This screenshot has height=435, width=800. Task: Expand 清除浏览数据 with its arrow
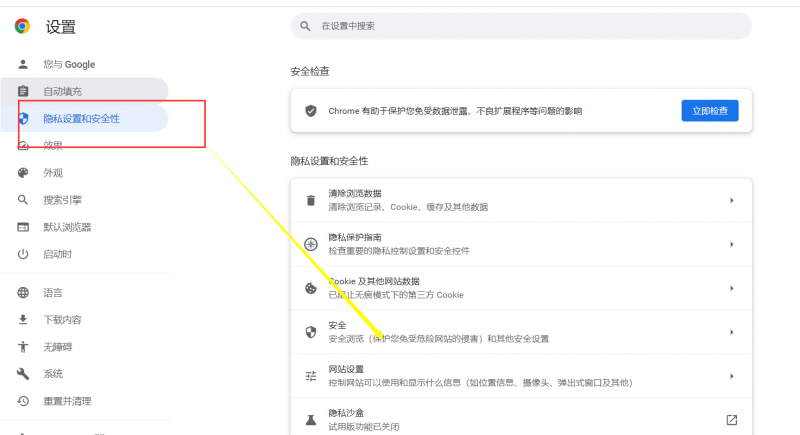point(731,200)
